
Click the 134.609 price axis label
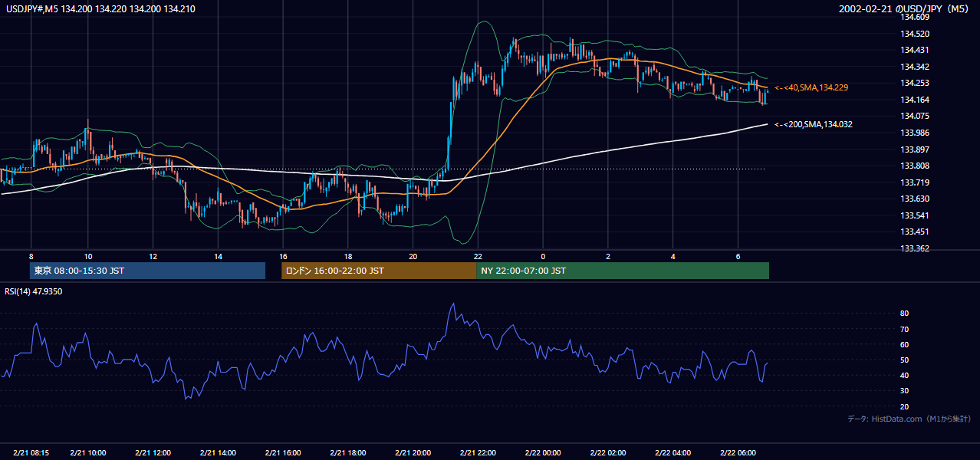[x=915, y=17]
